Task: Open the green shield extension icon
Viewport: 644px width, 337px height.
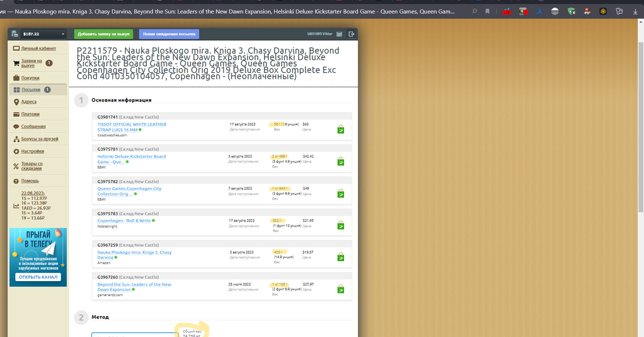Action: pyautogui.click(x=571, y=11)
